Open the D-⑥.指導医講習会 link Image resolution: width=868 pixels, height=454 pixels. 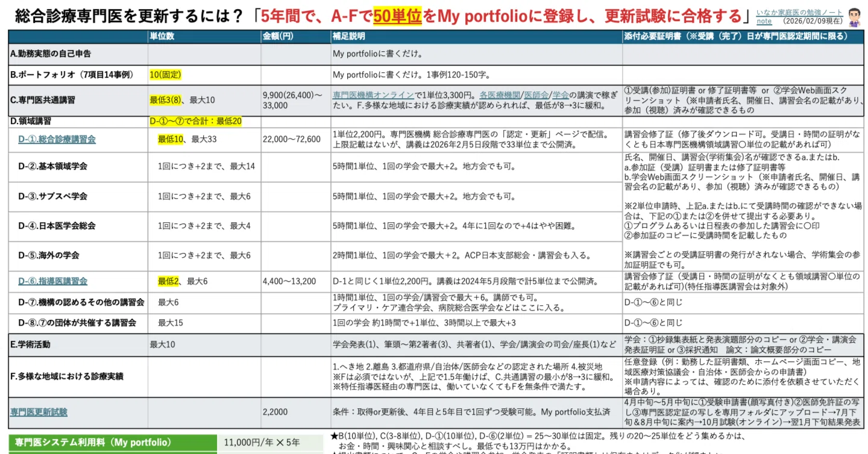[52, 281]
